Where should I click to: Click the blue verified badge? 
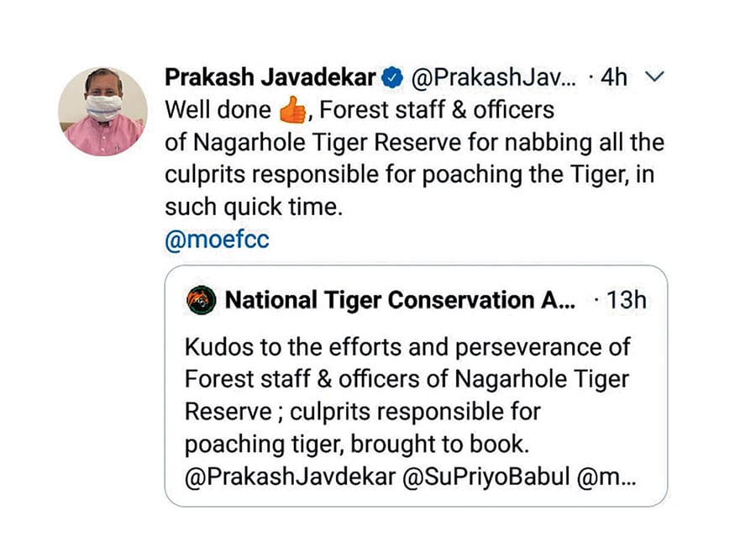coord(392,79)
